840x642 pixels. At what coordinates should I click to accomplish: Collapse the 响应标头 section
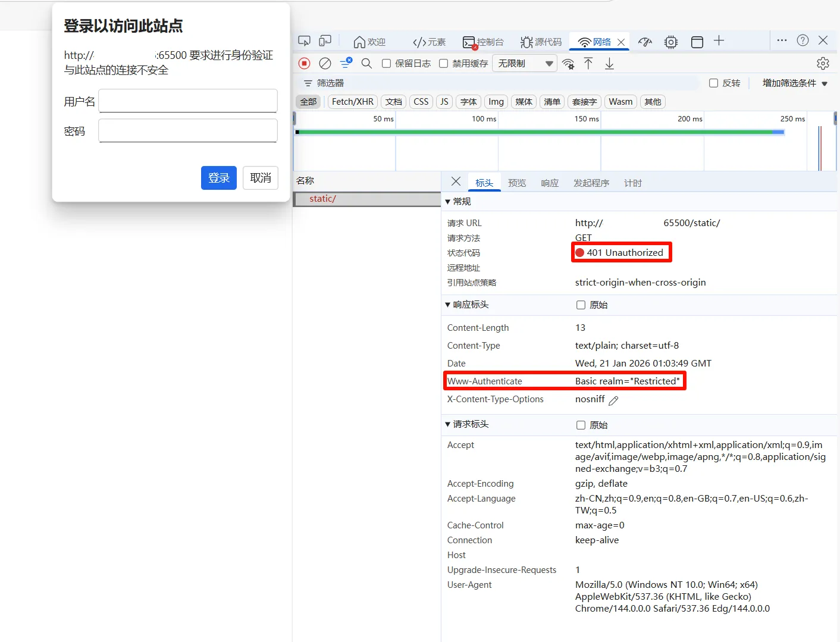pyautogui.click(x=448, y=305)
